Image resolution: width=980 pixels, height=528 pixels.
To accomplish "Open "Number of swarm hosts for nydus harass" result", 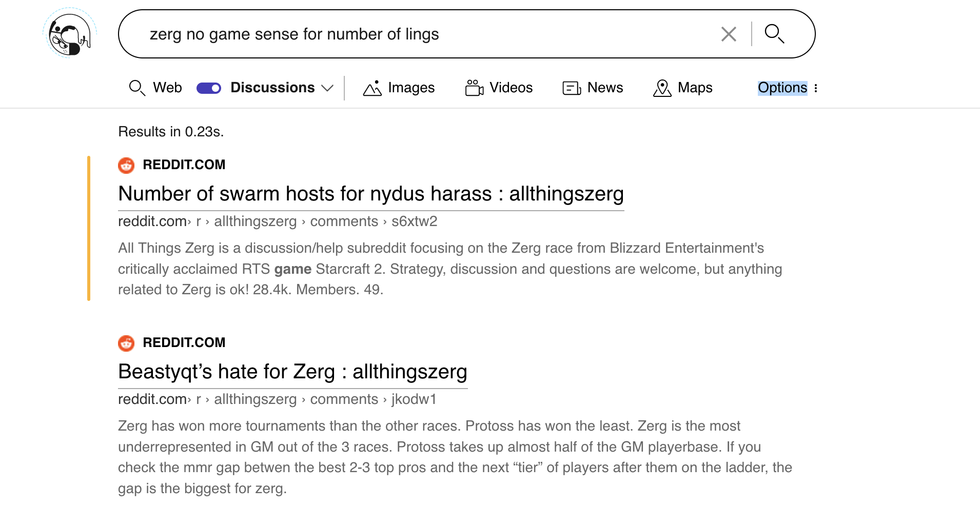I will [x=370, y=194].
